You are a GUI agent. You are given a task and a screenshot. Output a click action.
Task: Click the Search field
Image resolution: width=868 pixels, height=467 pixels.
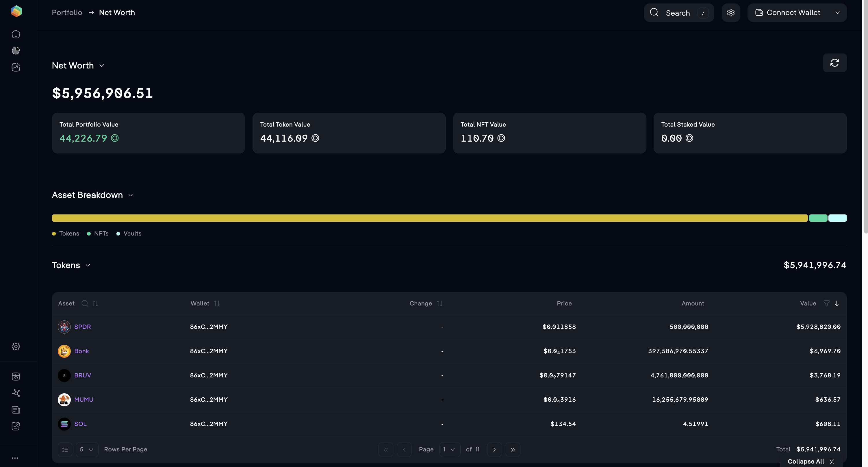pyautogui.click(x=678, y=13)
